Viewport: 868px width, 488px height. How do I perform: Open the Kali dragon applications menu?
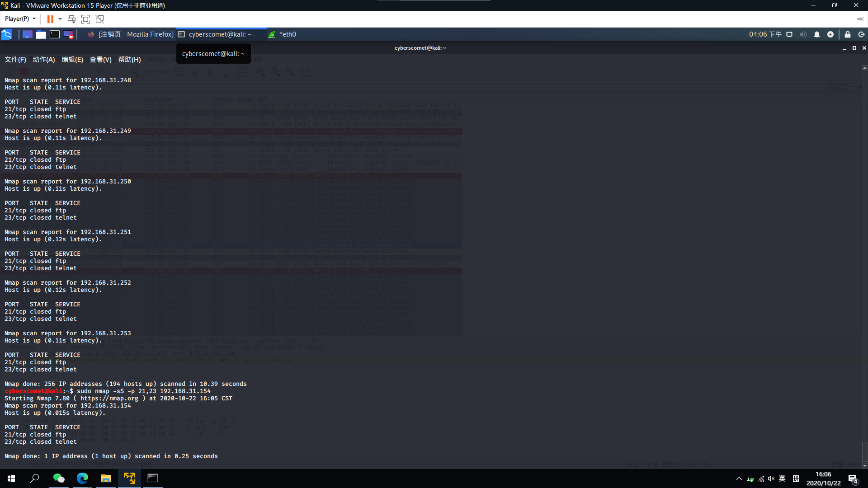(7, 34)
